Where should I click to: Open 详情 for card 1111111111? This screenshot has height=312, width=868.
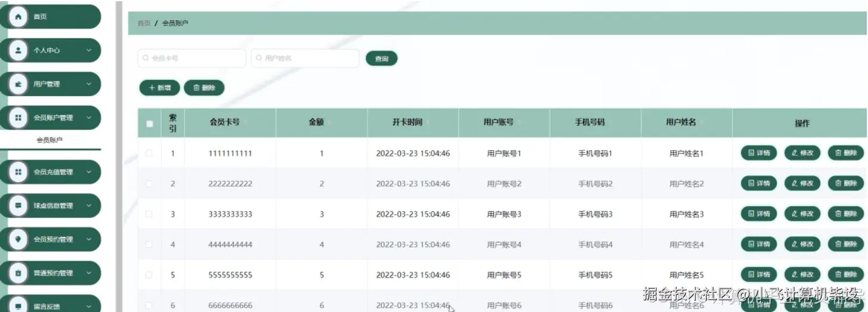(x=759, y=153)
